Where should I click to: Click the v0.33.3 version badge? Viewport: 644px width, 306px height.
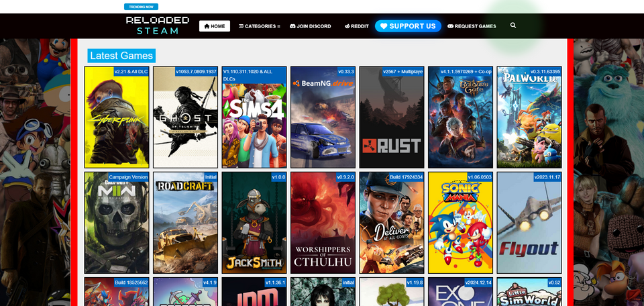tap(346, 72)
